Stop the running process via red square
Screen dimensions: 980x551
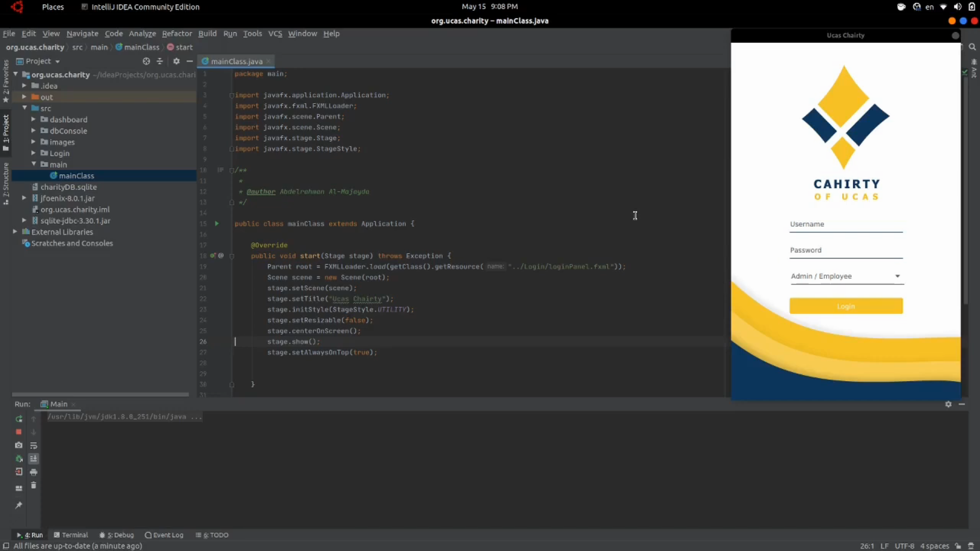tap(19, 432)
